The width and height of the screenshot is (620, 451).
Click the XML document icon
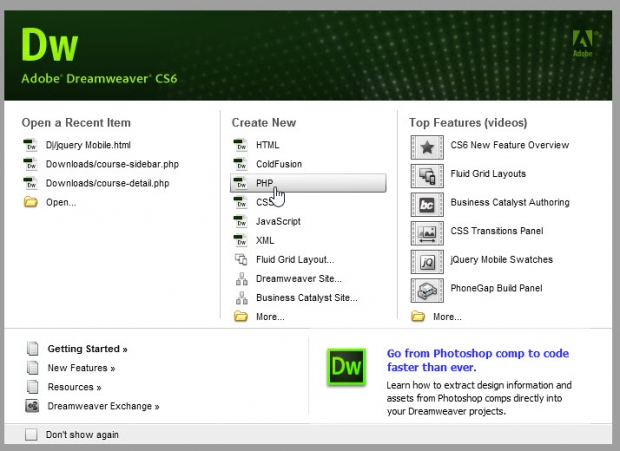pos(241,240)
